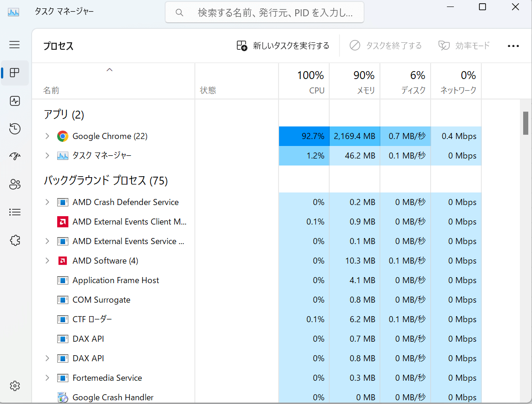Expand AMD Crash Defender Service row
The width and height of the screenshot is (532, 404).
coord(47,203)
